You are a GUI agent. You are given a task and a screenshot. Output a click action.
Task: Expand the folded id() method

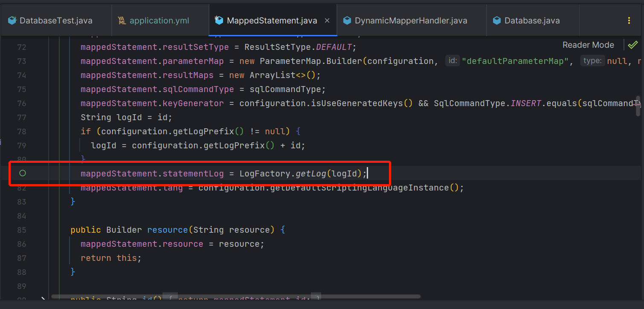[x=43, y=300]
